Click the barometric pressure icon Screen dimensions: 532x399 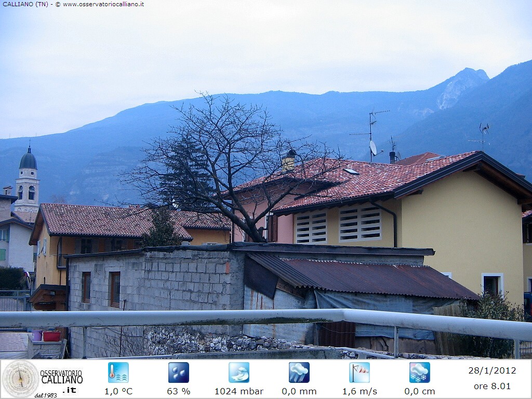(239, 373)
